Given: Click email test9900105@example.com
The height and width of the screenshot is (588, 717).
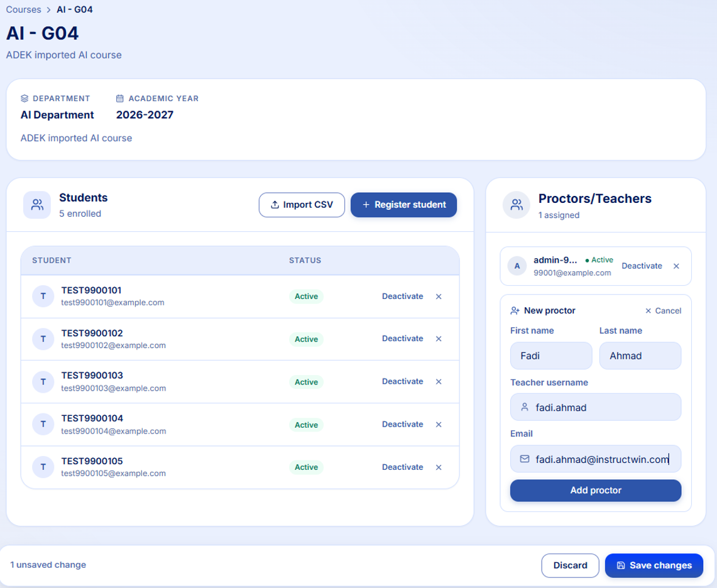Looking at the screenshot, I should click(113, 473).
